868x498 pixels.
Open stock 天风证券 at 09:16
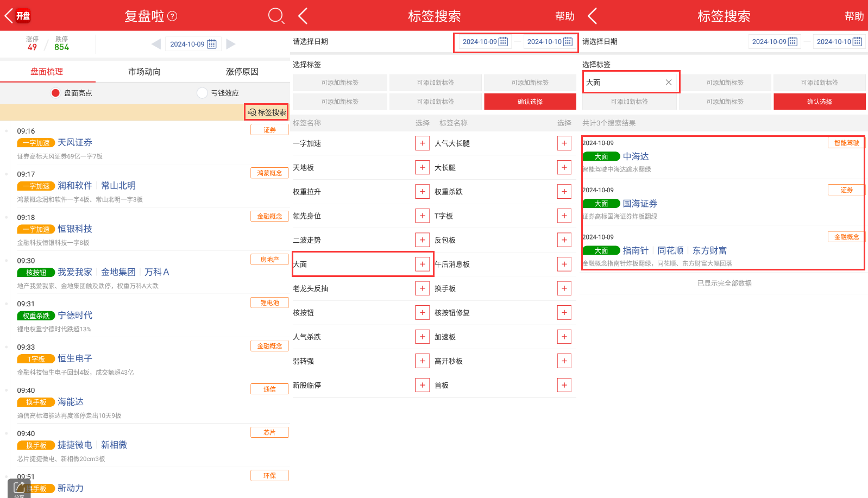coord(75,142)
